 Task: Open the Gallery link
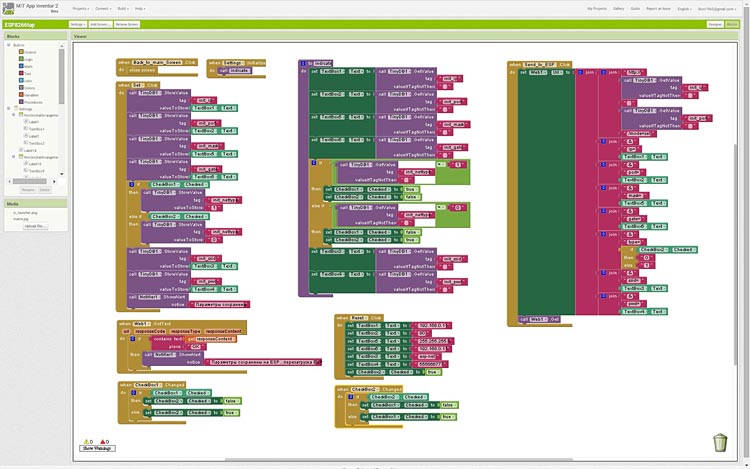point(619,8)
